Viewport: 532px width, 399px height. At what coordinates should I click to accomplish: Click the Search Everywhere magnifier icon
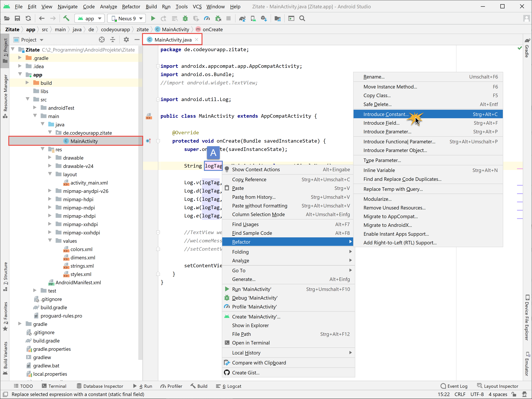coord(302,18)
